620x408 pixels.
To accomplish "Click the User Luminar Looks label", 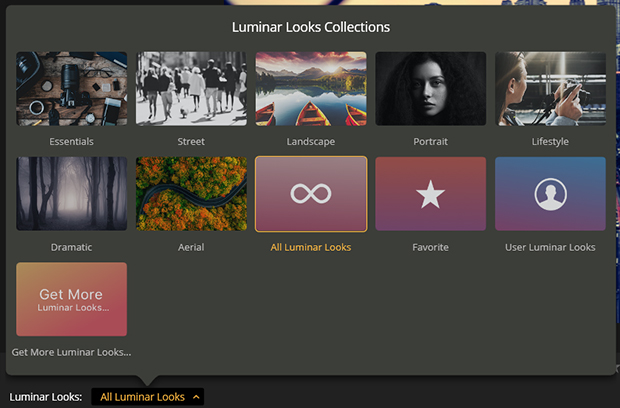I will pyautogui.click(x=550, y=247).
